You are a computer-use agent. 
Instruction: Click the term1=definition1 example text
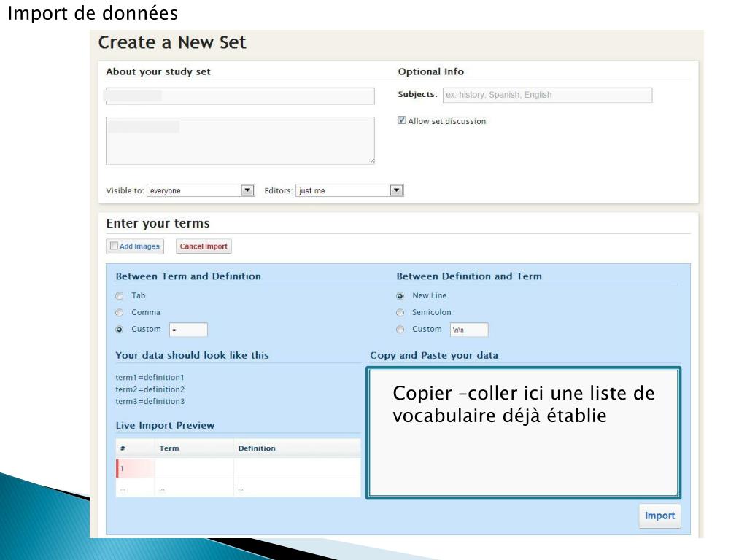click(150, 377)
